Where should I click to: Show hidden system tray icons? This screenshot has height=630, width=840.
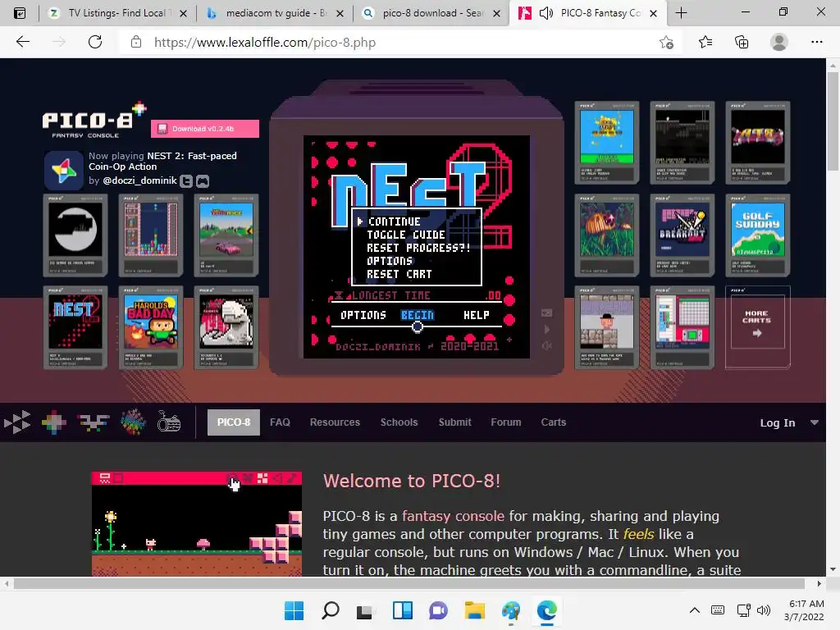(694, 610)
